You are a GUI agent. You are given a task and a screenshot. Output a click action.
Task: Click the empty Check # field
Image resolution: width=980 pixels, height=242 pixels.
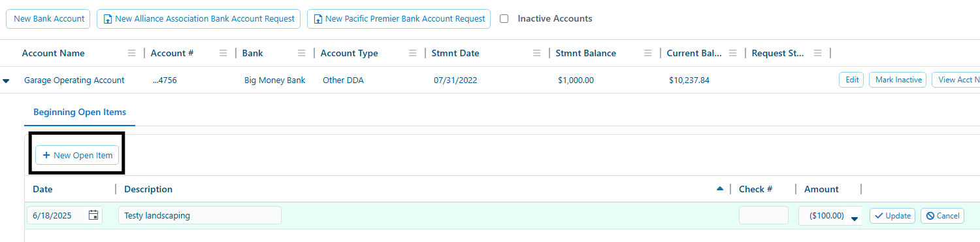(x=764, y=215)
